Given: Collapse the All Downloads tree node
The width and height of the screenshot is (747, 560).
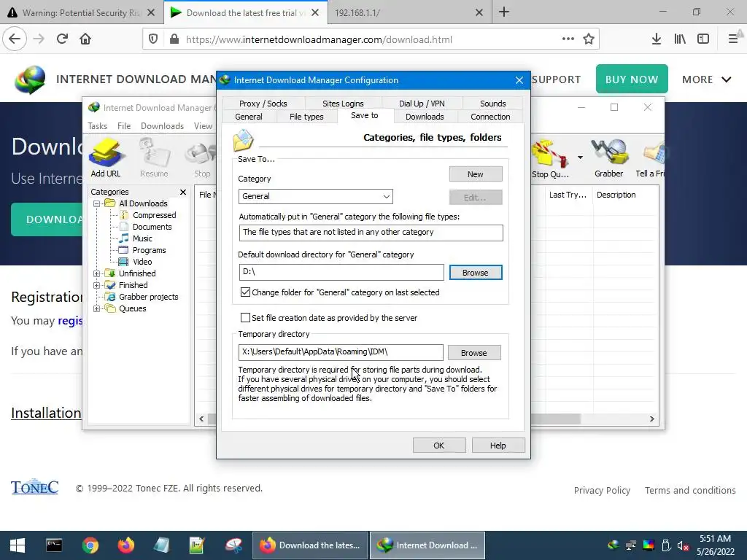Looking at the screenshot, I should pyautogui.click(x=97, y=204).
